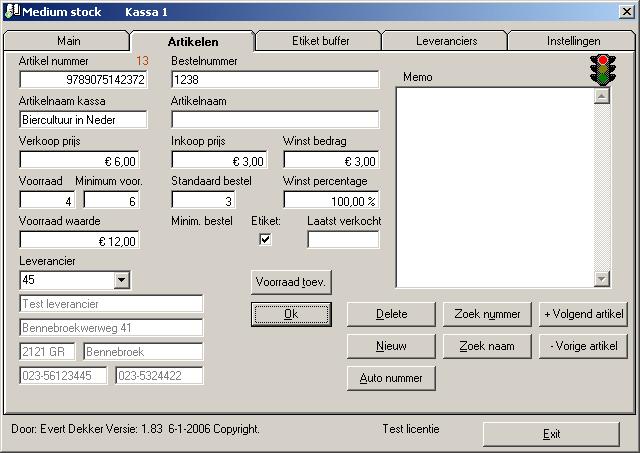Focus the empty Artikelnaam field

(x=275, y=120)
